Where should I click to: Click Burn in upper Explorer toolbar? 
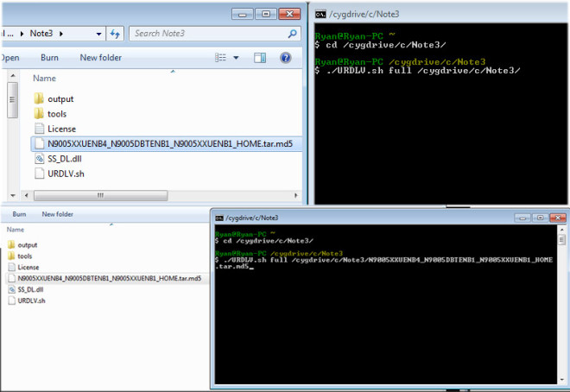[x=49, y=57]
